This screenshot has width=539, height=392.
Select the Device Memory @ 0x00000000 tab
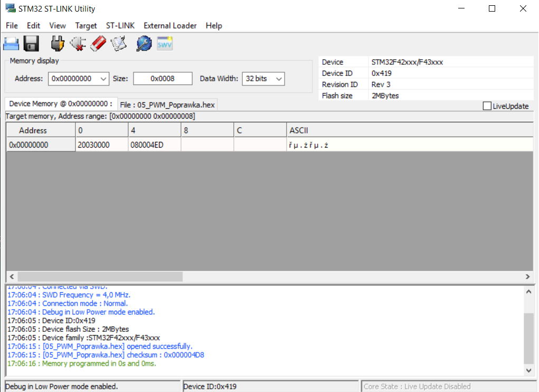pos(60,104)
